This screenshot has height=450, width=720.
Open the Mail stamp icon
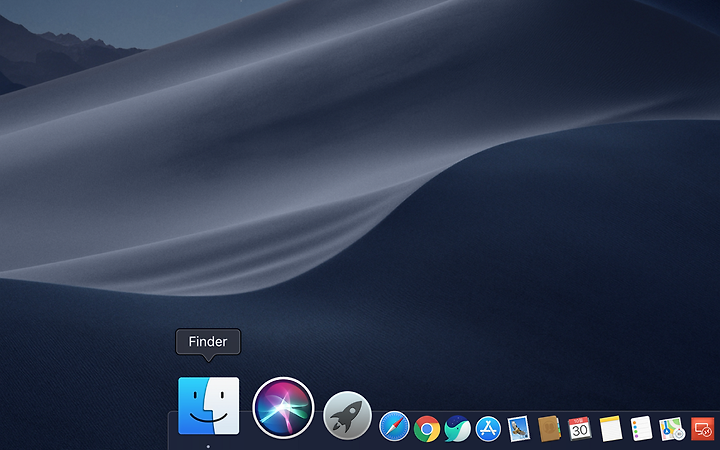pos(518,429)
